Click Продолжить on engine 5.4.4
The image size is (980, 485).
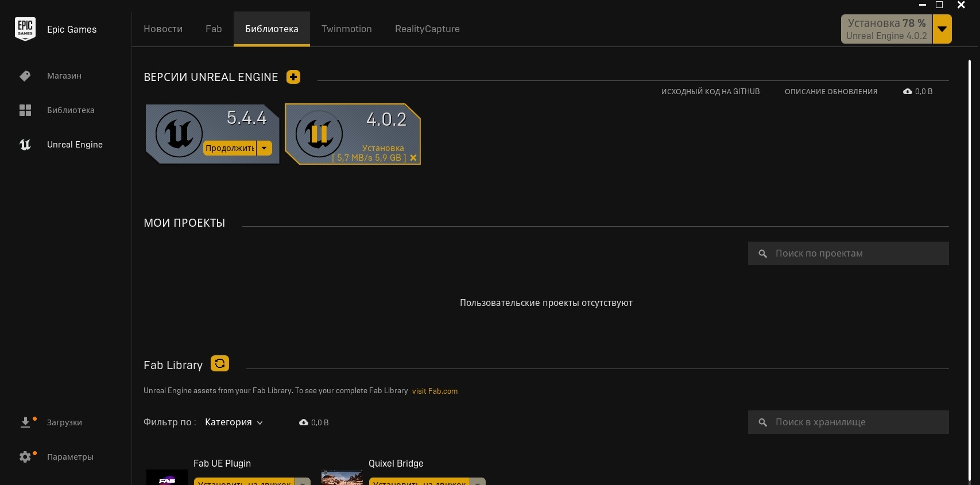click(230, 148)
